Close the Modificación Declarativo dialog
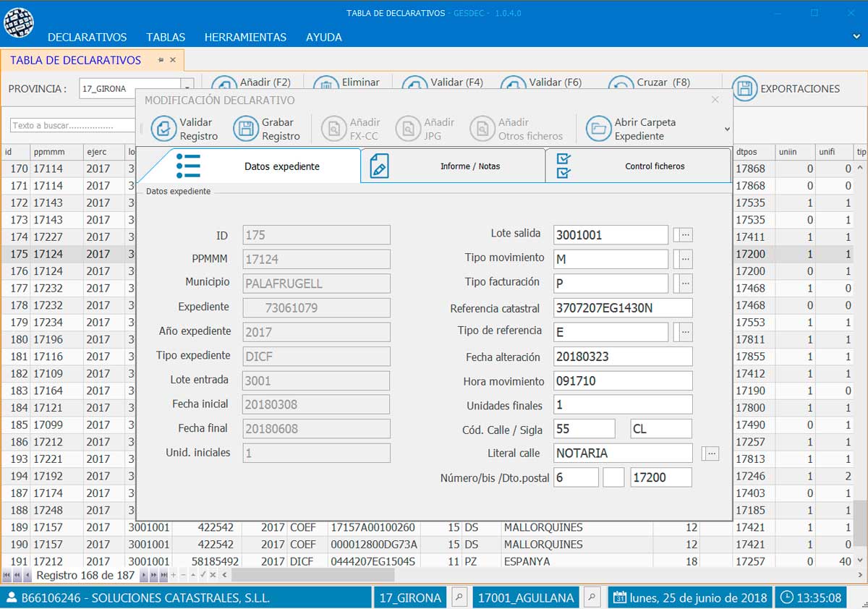 click(715, 100)
